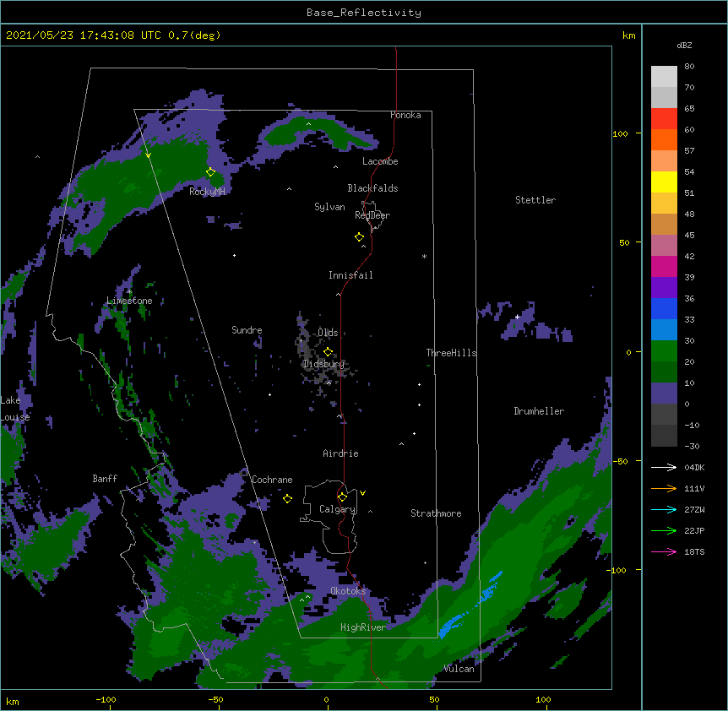Select the 10 dBZ purple color swatch
Screen dimensions: 728x711
(664, 393)
